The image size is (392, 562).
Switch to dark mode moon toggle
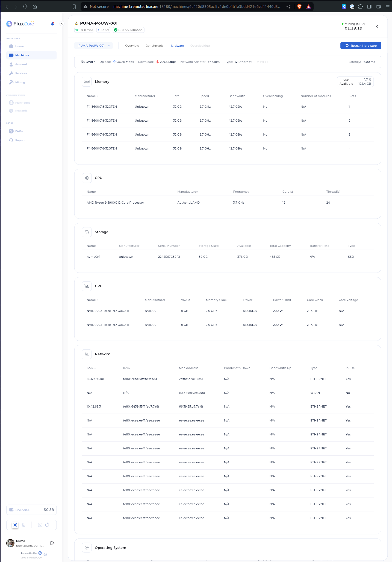[24, 525]
